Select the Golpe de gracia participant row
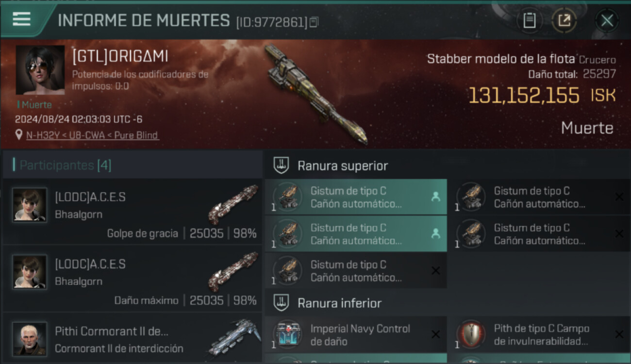 point(133,211)
